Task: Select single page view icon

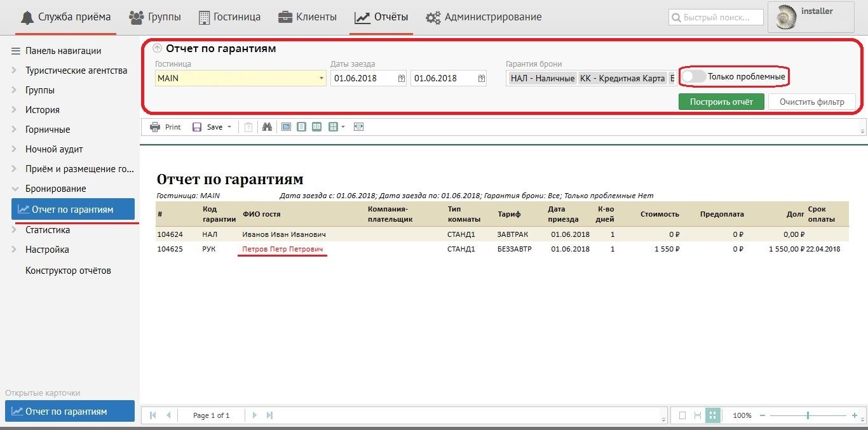Action: click(x=301, y=127)
